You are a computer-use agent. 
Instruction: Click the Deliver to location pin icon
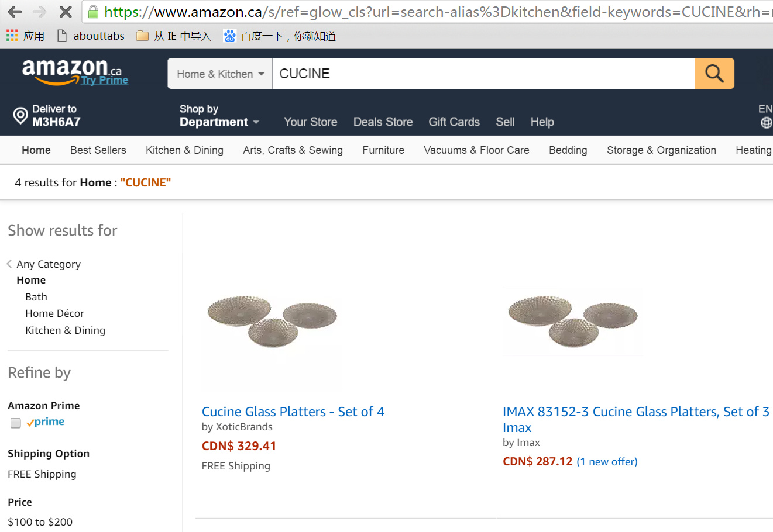pos(20,116)
